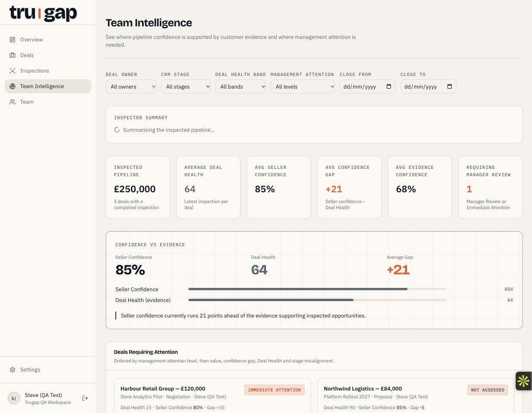Click the Seller Confidence progress bar
532x413 pixels.
[x=317, y=289]
